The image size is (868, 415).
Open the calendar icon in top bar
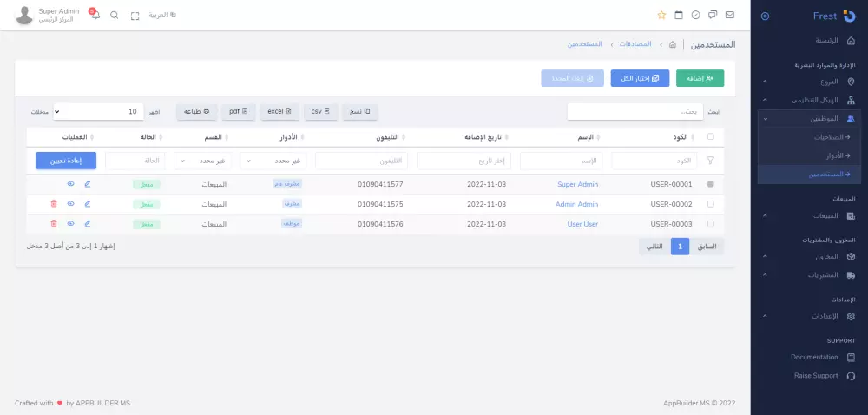679,16
